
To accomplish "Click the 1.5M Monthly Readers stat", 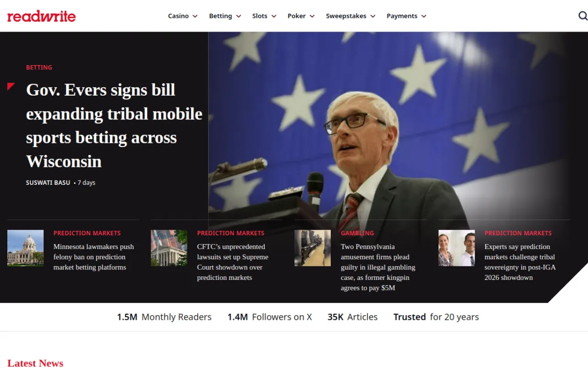I will coord(164,317).
